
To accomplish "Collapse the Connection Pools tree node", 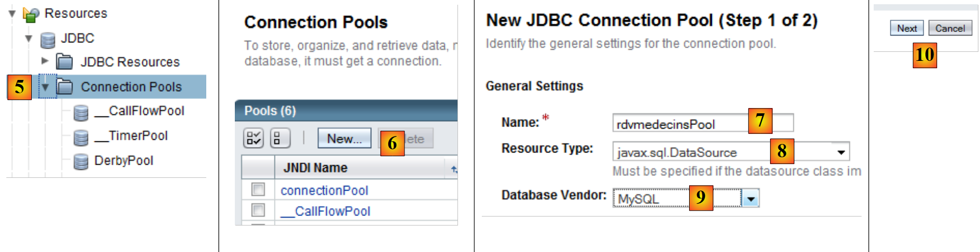I will coord(46,87).
